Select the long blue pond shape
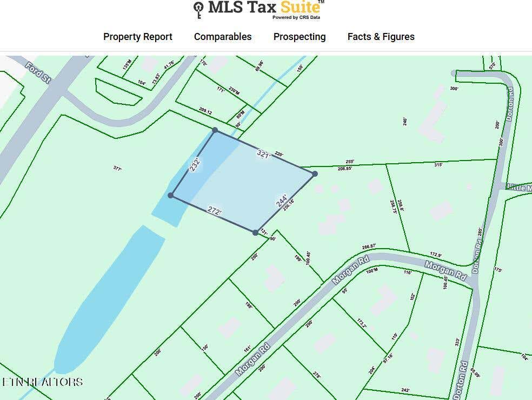The height and width of the screenshot is (400, 532). pyautogui.click(x=110, y=298)
